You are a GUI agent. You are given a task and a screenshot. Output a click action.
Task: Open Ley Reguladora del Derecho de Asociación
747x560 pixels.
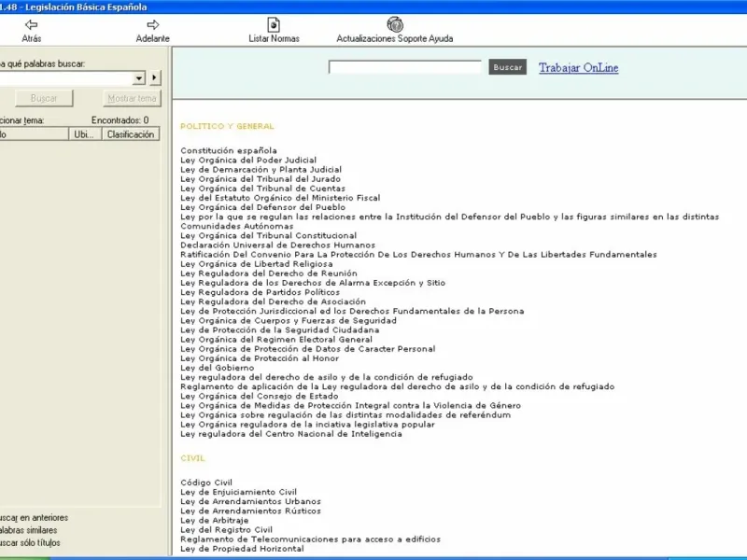pyautogui.click(x=273, y=301)
